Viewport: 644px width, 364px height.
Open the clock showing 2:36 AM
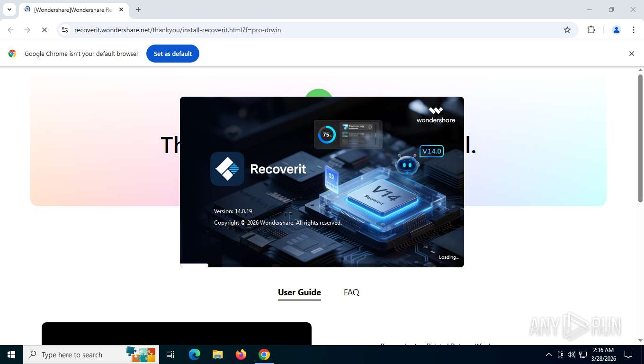(603, 355)
